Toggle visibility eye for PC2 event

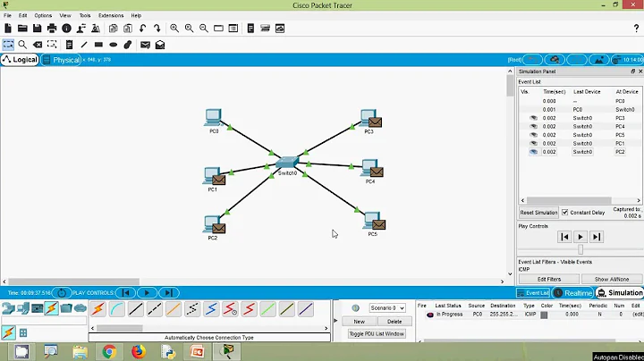(533, 152)
